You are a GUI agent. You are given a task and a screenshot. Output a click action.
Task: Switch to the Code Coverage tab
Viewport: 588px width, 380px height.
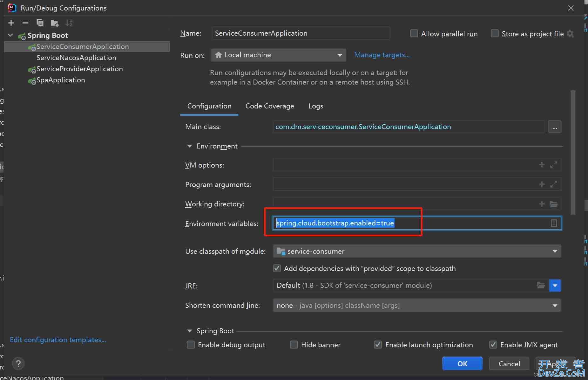(270, 106)
